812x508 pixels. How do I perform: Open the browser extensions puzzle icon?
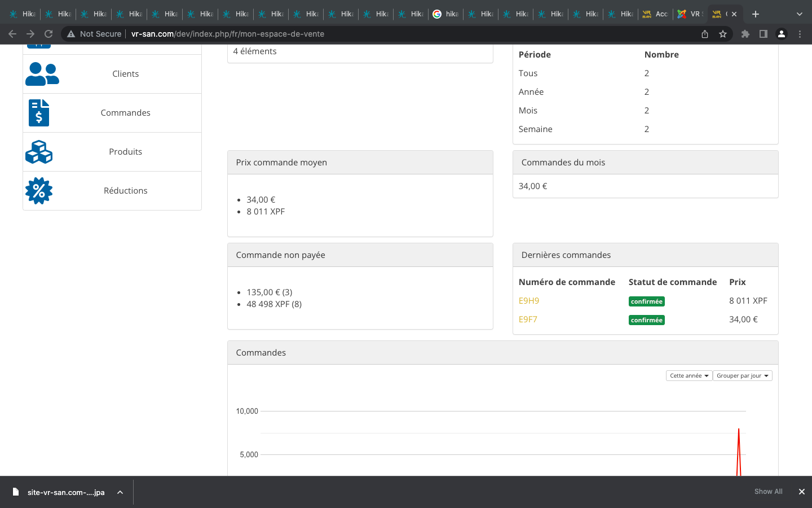pyautogui.click(x=745, y=34)
